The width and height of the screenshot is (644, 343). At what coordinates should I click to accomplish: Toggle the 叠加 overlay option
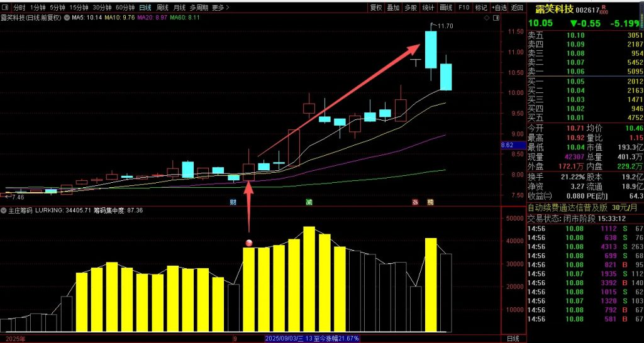(x=393, y=8)
